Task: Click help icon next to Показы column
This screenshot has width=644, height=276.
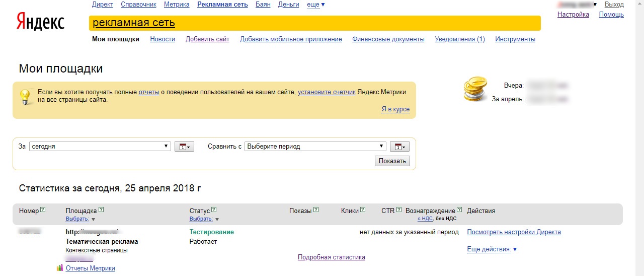Action: point(316,210)
